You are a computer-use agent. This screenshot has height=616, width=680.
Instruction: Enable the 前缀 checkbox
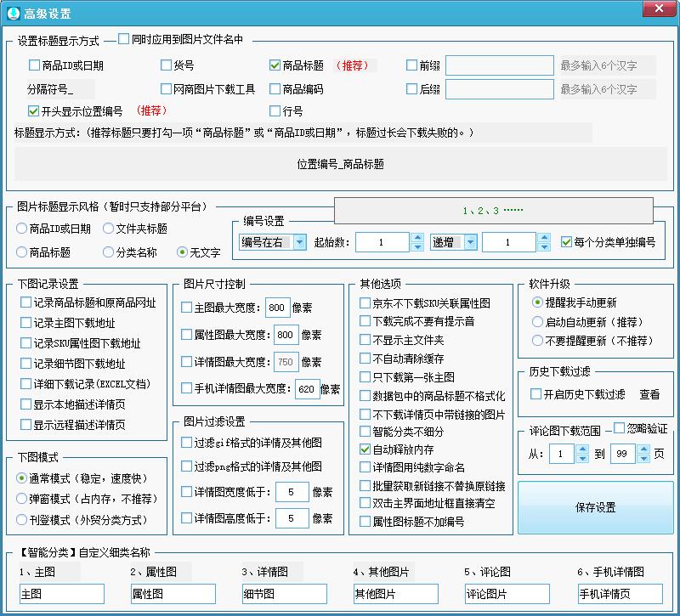413,65
